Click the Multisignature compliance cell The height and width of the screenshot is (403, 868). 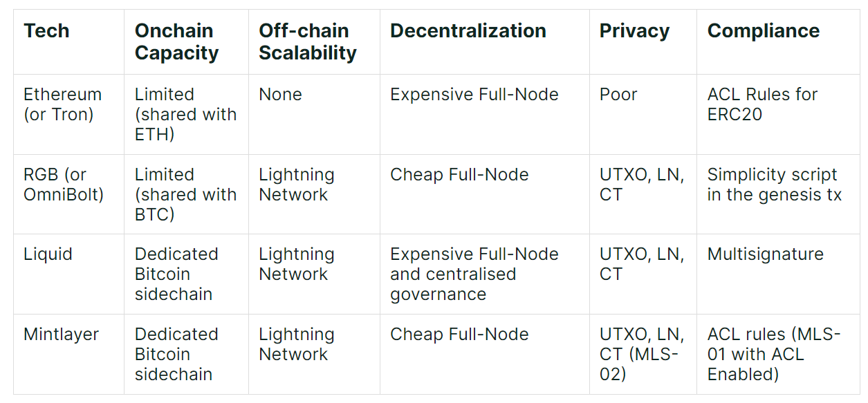pyautogui.click(x=765, y=254)
